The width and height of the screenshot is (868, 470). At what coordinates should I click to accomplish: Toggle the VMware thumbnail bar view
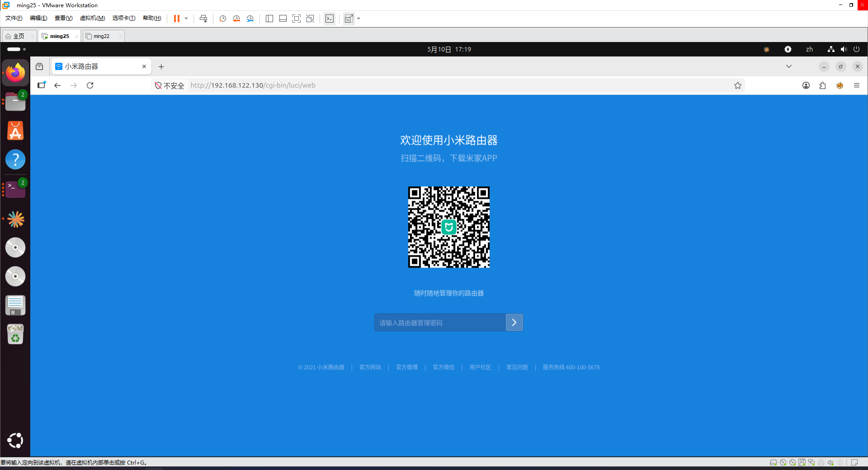click(x=283, y=19)
